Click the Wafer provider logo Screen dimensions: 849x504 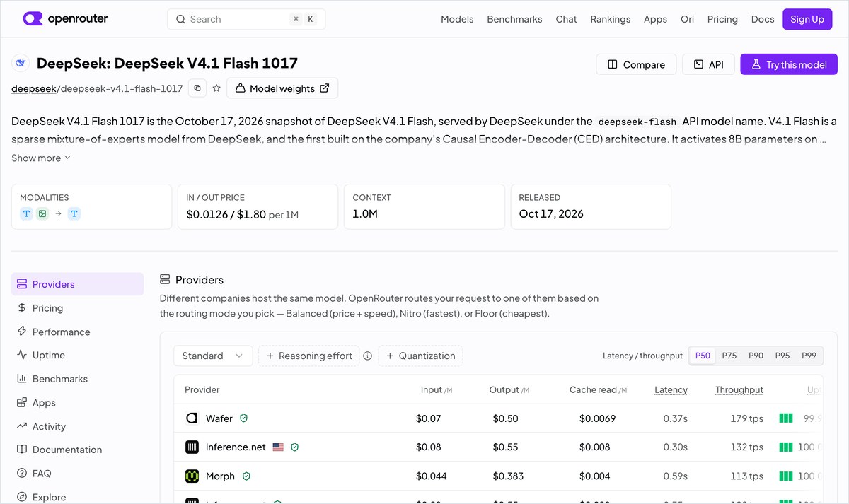pyautogui.click(x=192, y=418)
